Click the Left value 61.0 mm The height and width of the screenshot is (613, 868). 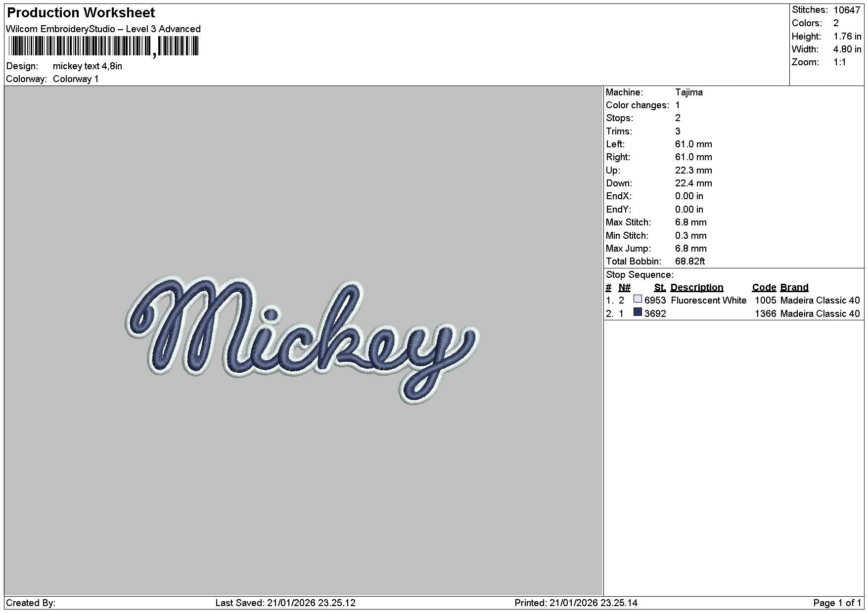(x=693, y=144)
